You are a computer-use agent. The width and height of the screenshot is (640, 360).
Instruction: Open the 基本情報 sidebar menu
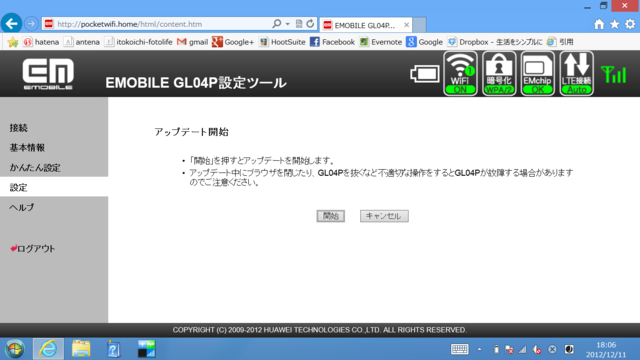pos(27,148)
